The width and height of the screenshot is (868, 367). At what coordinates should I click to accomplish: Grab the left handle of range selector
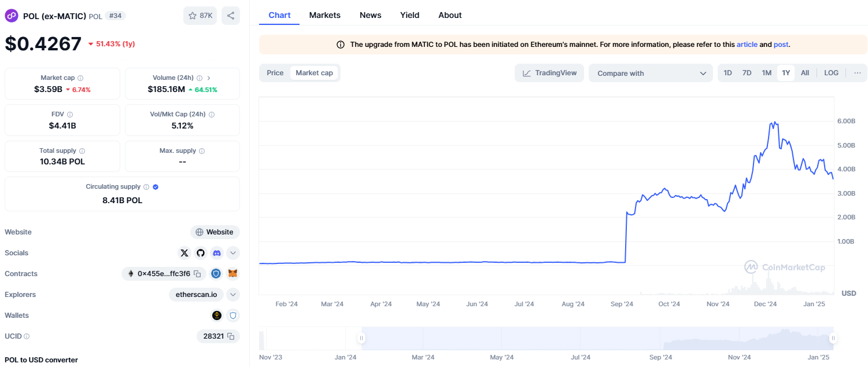pos(361,338)
